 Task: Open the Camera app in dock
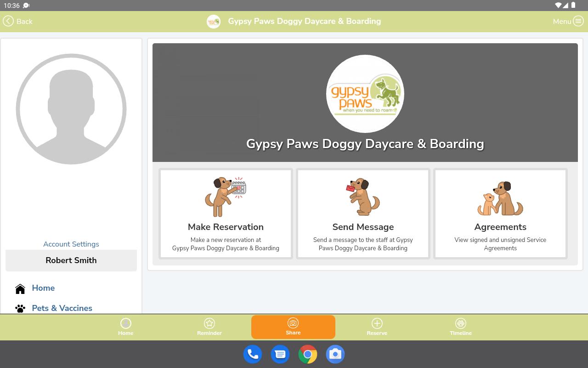click(335, 354)
